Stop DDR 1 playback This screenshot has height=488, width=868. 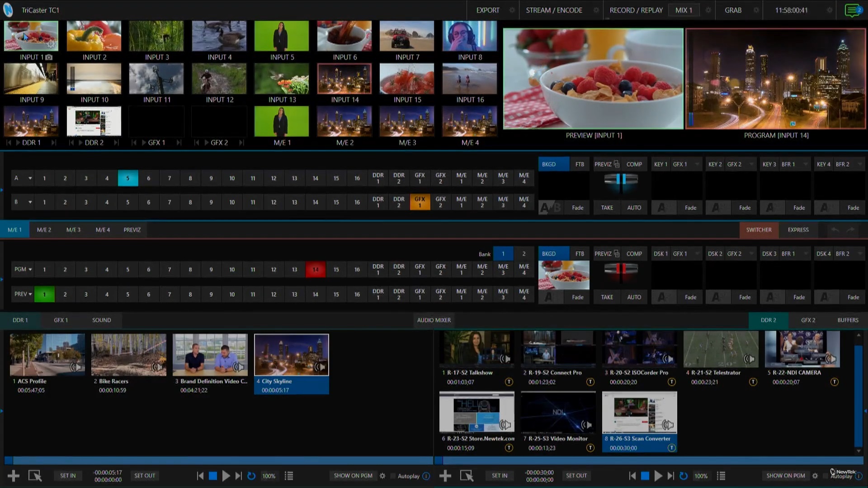(x=213, y=476)
